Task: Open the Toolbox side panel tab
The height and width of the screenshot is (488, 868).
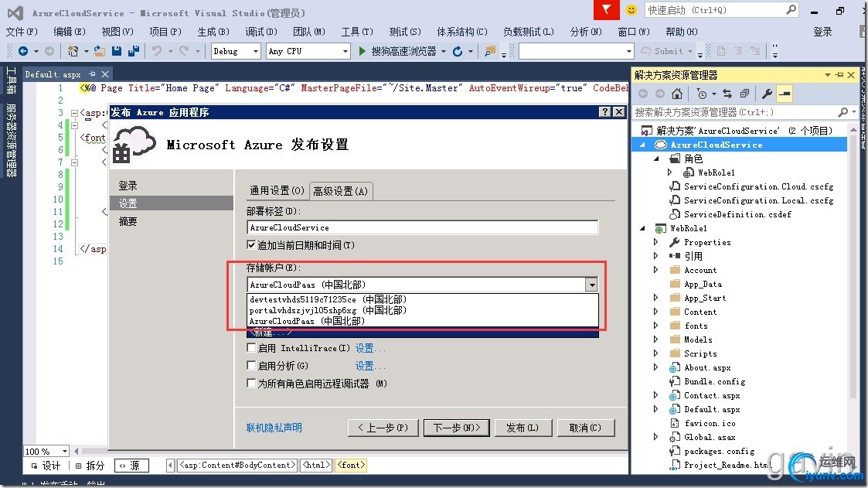Action: [x=11, y=81]
